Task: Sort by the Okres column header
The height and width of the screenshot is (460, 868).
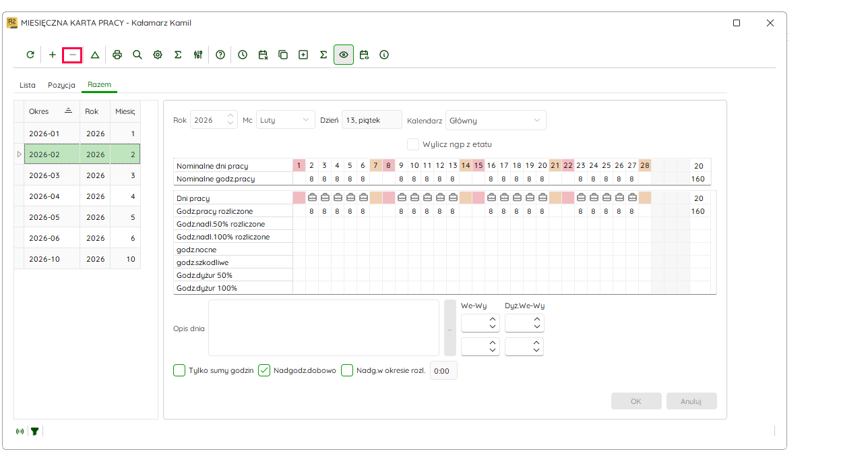Action: click(x=51, y=111)
